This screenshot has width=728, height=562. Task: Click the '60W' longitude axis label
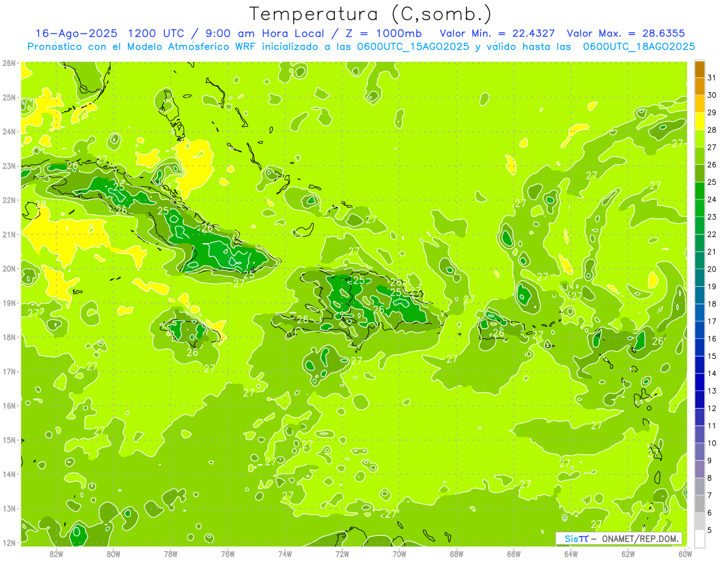point(685,554)
